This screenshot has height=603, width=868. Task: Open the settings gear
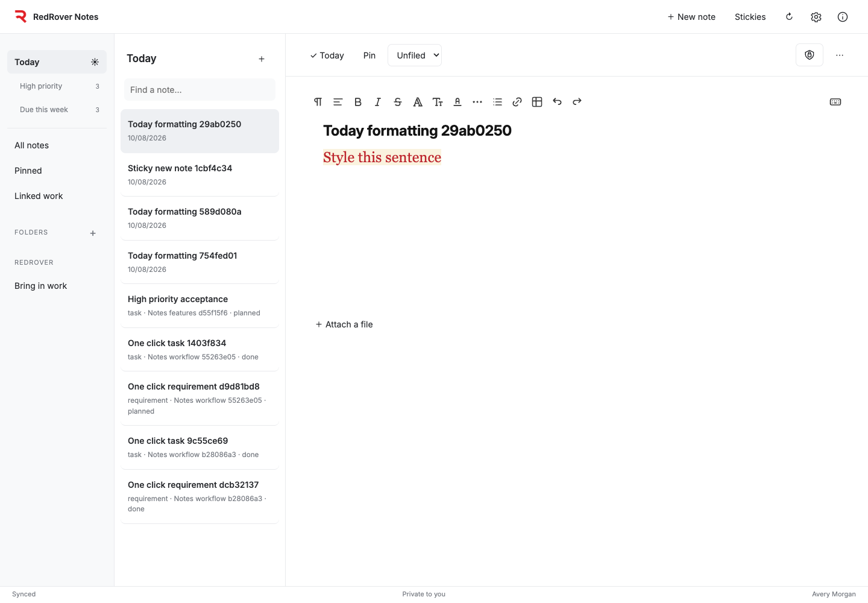(816, 17)
